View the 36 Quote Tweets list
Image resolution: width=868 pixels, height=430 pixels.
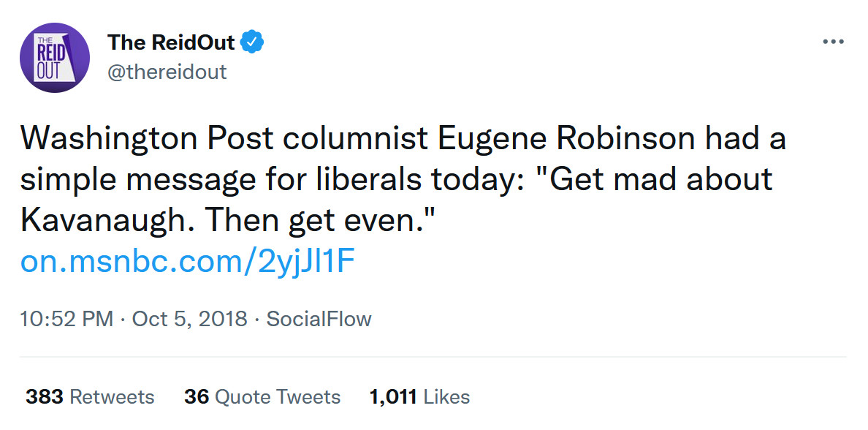(x=262, y=397)
